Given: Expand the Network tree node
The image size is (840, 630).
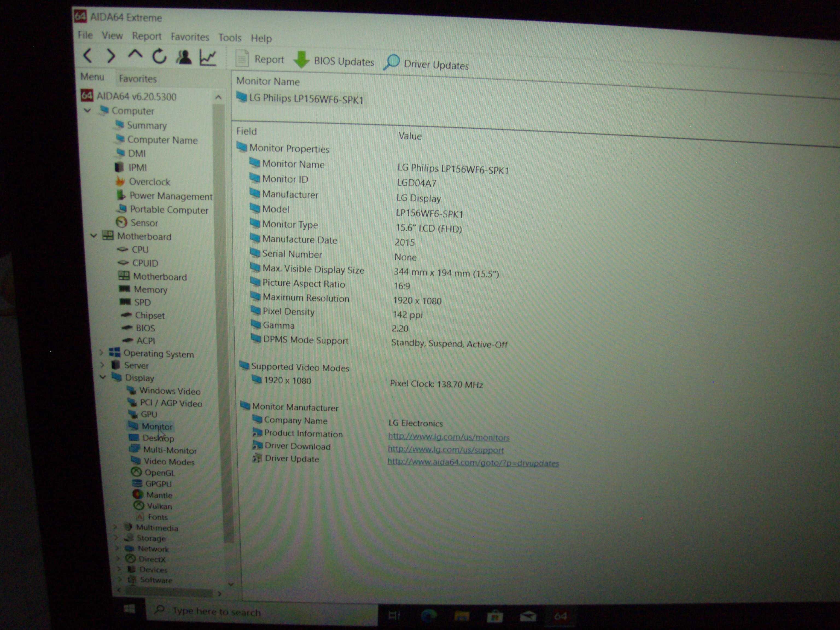Looking at the screenshot, I should click(x=117, y=548).
